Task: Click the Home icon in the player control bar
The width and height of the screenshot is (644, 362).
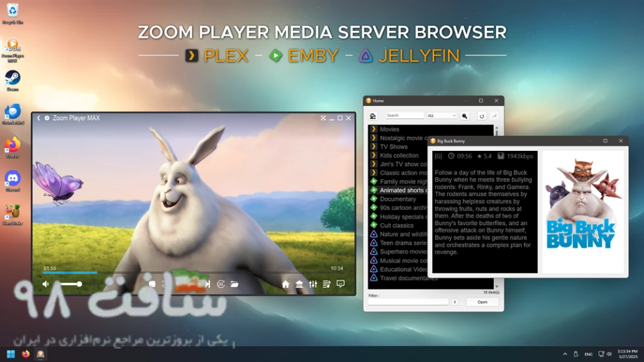Action: pyautogui.click(x=286, y=284)
